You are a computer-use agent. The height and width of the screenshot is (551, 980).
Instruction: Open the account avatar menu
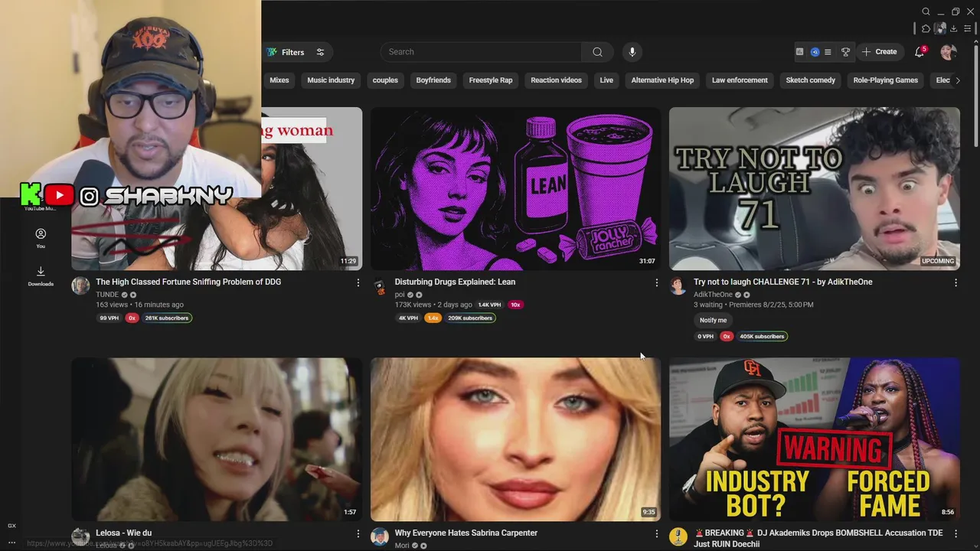click(948, 52)
